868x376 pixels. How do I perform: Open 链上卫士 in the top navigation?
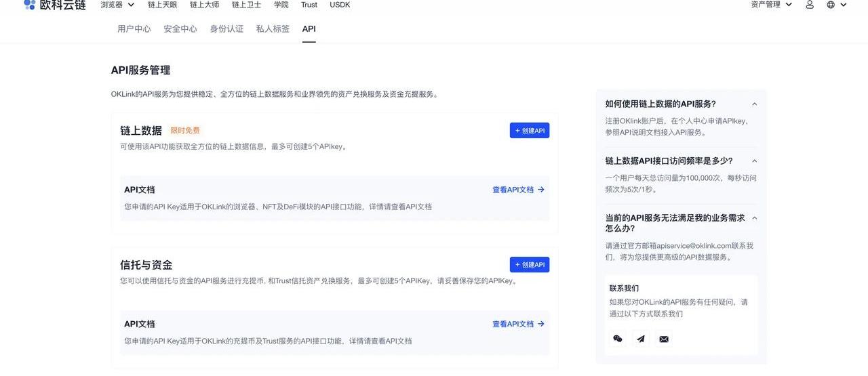(246, 5)
